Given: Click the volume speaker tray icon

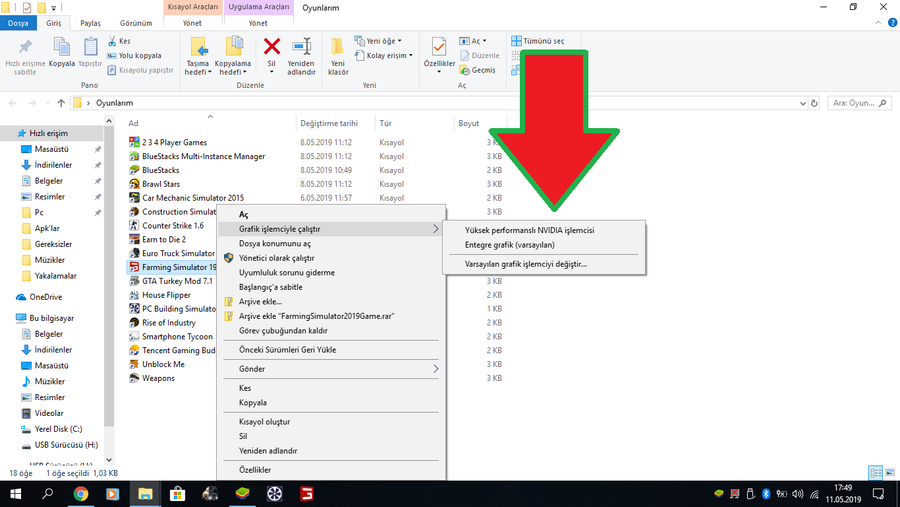Looking at the screenshot, I should [x=798, y=494].
